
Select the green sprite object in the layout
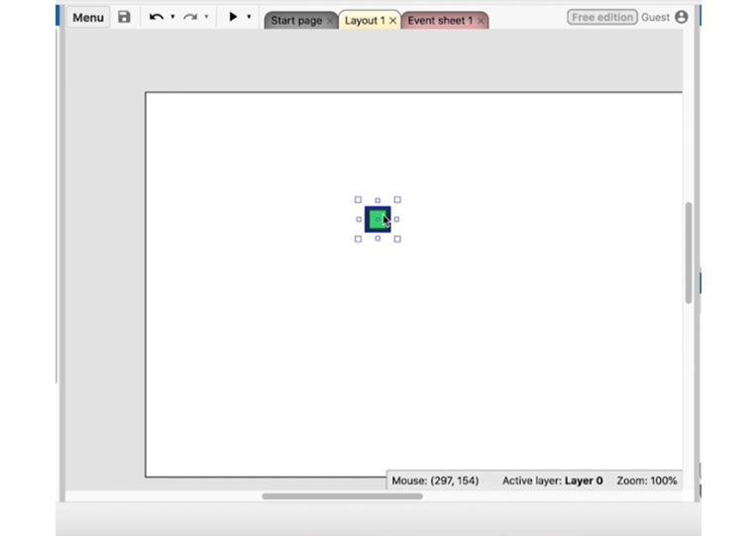click(378, 219)
